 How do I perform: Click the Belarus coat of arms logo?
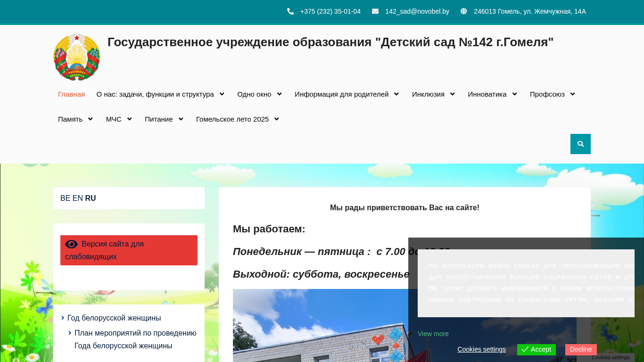77,58
